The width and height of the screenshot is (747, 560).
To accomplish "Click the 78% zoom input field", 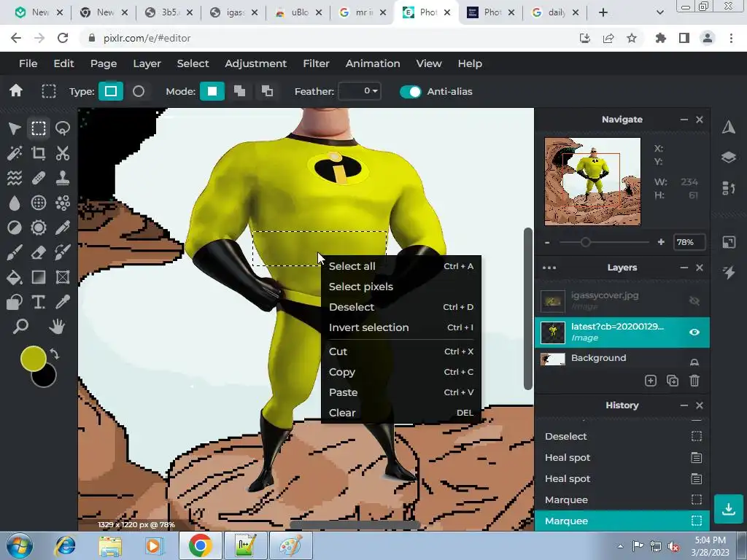I will (689, 242).
